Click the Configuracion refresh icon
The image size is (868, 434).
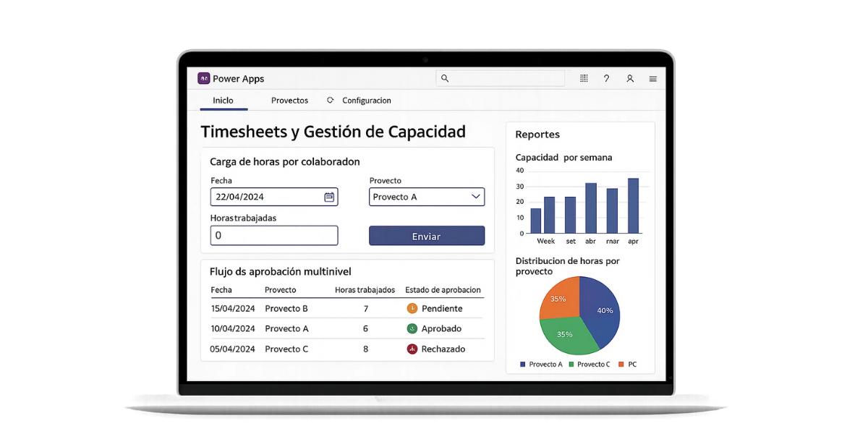click(331, 101)
